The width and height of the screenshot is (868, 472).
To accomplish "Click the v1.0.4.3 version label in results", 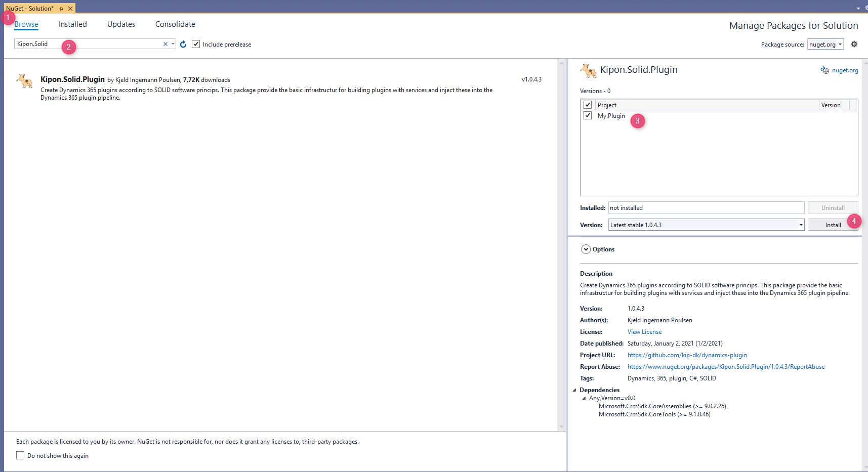I will pyautogui.click(x=531, y=79).
